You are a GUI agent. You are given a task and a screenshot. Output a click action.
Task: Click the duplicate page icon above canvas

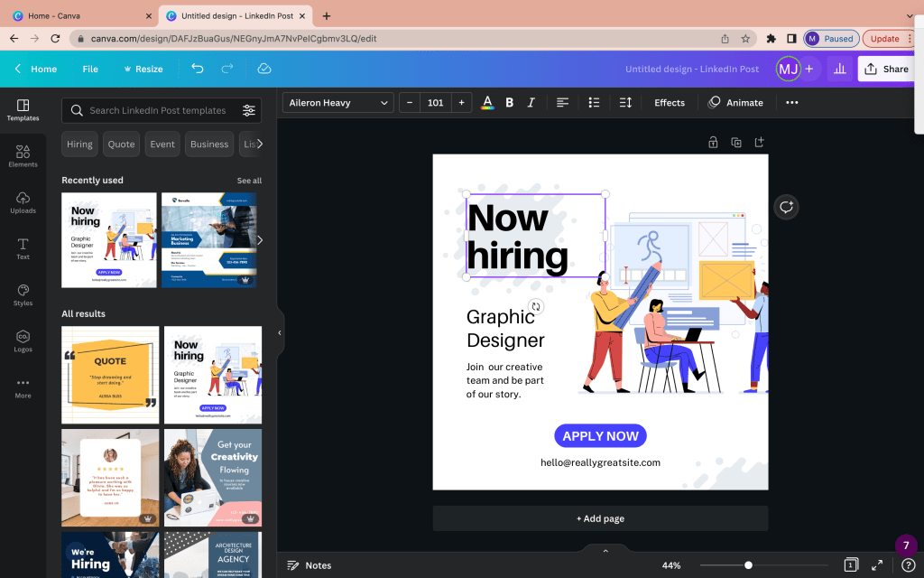coord(736,142)
